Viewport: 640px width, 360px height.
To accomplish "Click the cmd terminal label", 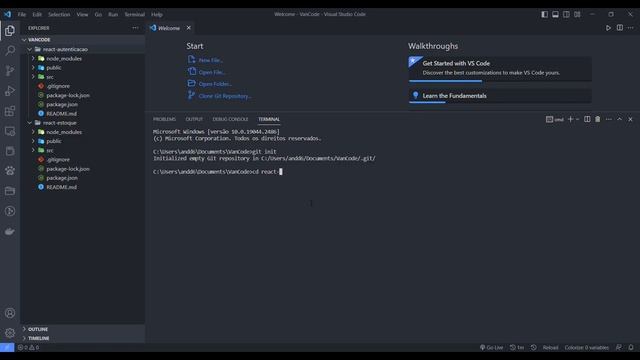I will 555,119.
